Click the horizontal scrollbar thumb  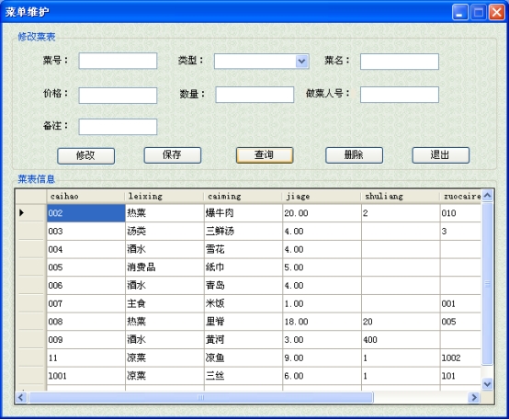[x=201, y=397]
